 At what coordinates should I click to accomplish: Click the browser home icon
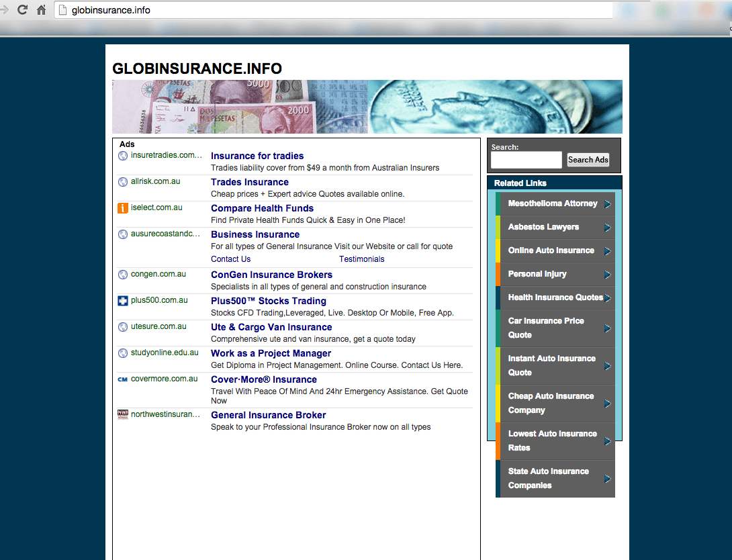point(40,9)
